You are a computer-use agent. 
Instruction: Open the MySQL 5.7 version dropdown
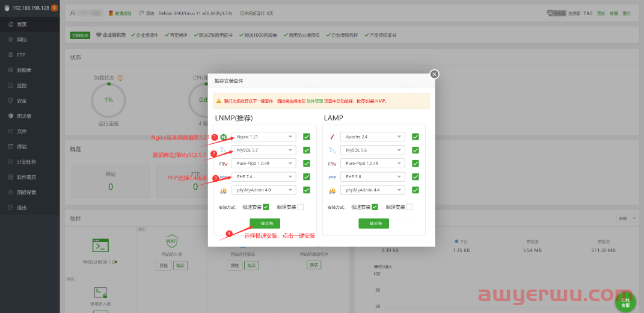tap(264, 150)
